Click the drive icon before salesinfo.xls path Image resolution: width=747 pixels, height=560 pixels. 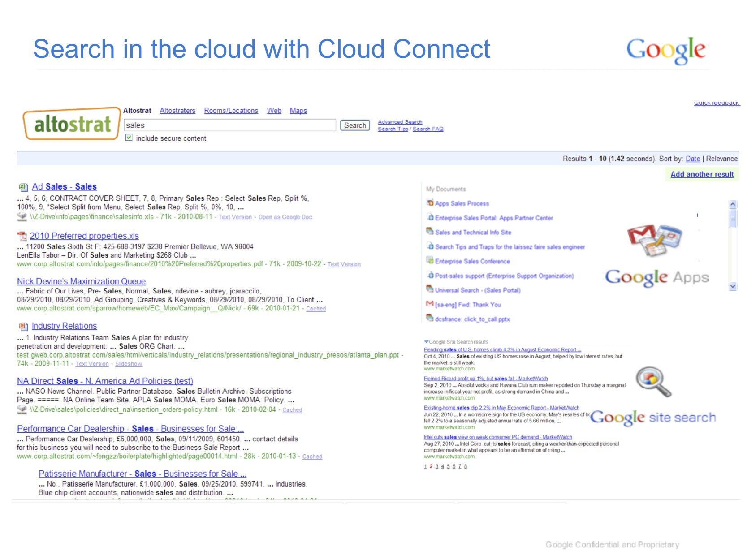pos(22,217)
